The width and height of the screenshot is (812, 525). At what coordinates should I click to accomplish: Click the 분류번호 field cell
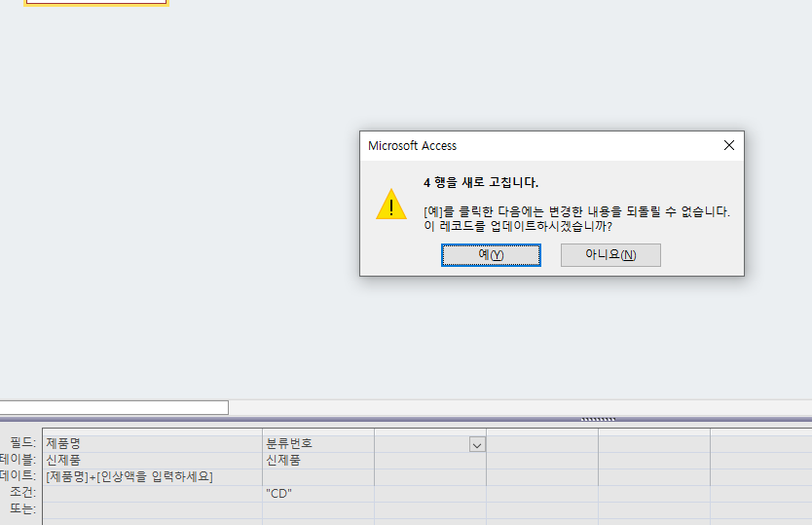(317, 443)
